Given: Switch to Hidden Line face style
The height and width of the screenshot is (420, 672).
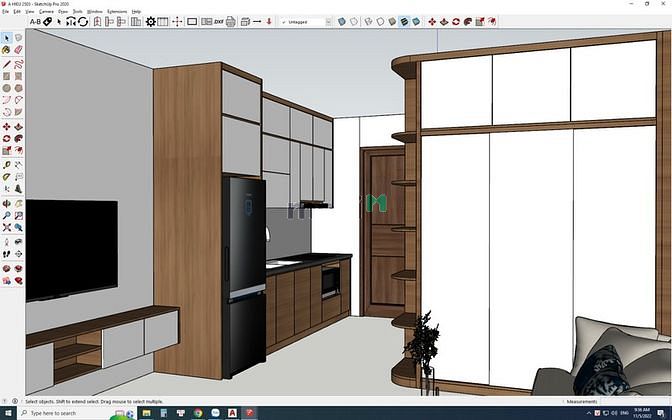Looking at the screenshot, I should (380, 21).
